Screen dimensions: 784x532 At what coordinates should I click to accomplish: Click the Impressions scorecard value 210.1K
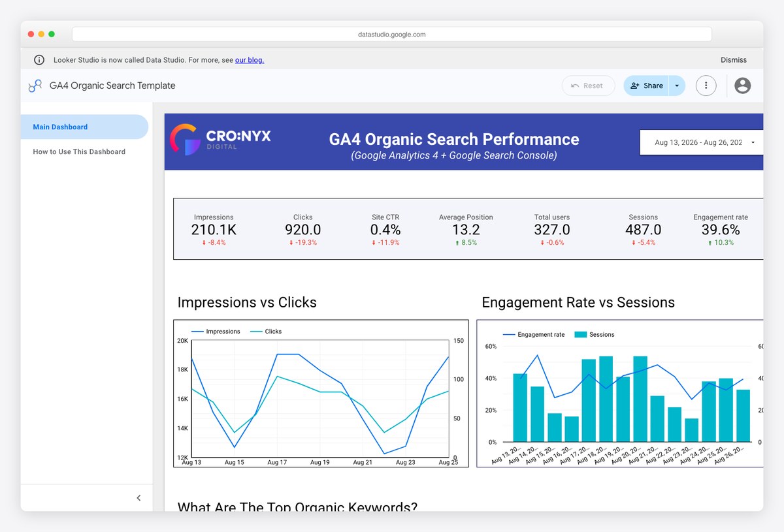214,230
